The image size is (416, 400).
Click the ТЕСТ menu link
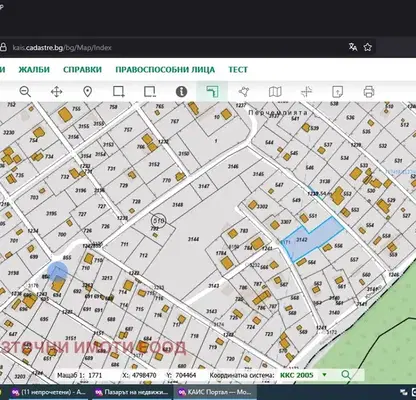pos(238,70)
